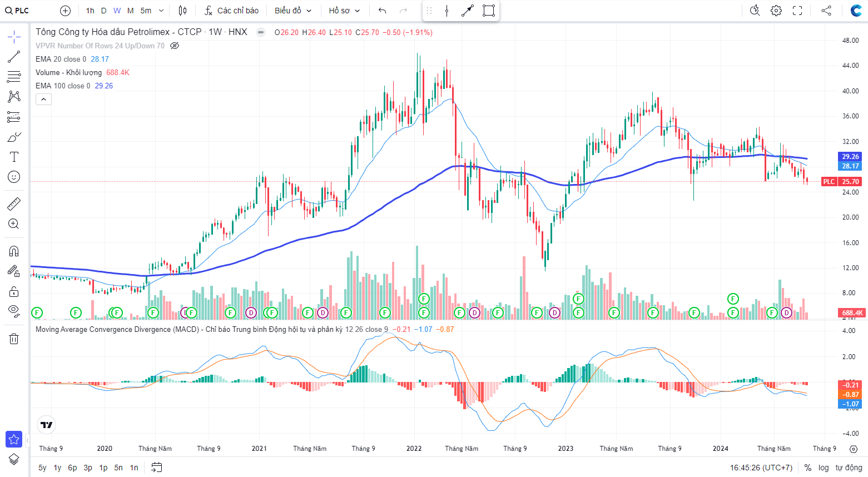The width and height of the screenshot is (868, 477).
Task: Select the EMA 100 indicator legend
Action: click(x=63, y=86)
